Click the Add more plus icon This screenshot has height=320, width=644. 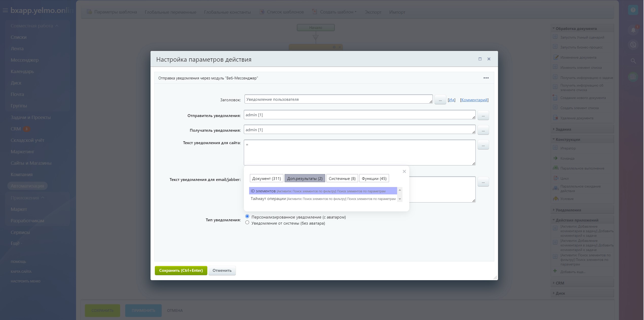555,271
